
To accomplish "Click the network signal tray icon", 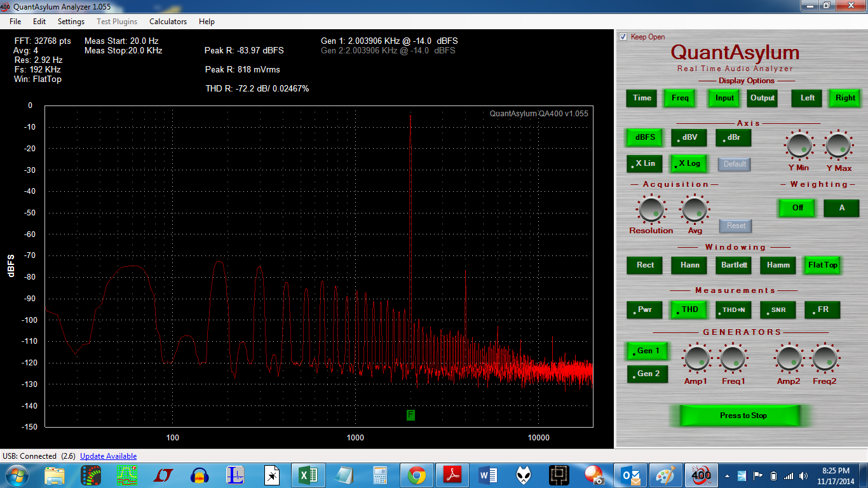I will tap(789, 476).
